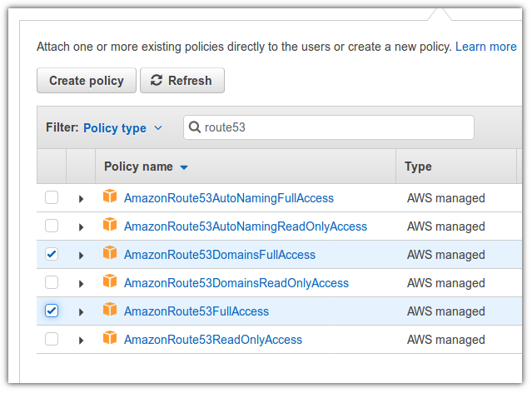Image resolution: width=532 pixels, height=393 pixels.
Task: Click AWS managed in AmazonRoute53DomainsReadOnlyAccess row
Action: [x=445, y=283]
